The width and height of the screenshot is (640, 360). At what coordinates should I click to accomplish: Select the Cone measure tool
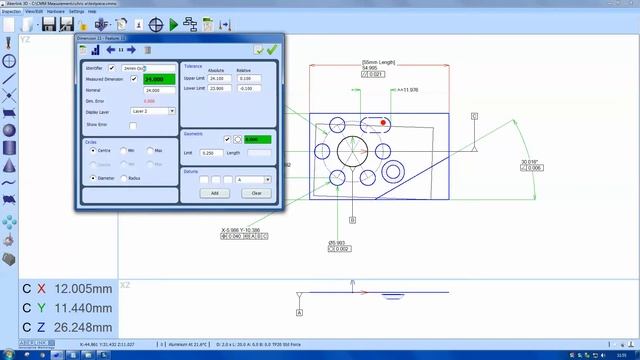point(9,165)
